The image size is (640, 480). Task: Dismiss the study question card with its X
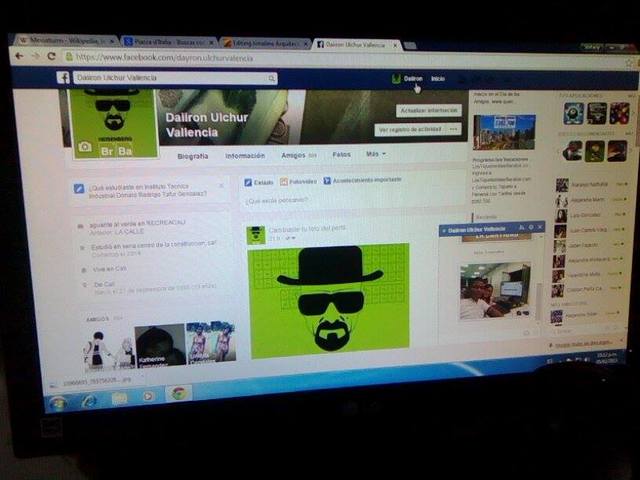221,186
